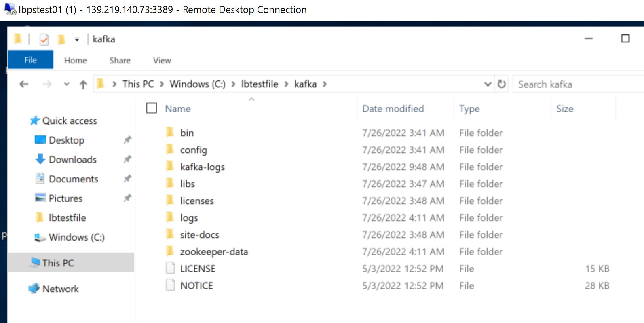Click lbtestfile in the address breadcrumb
This screenshot has width=644, height=323.
click(x=260, y=84)
